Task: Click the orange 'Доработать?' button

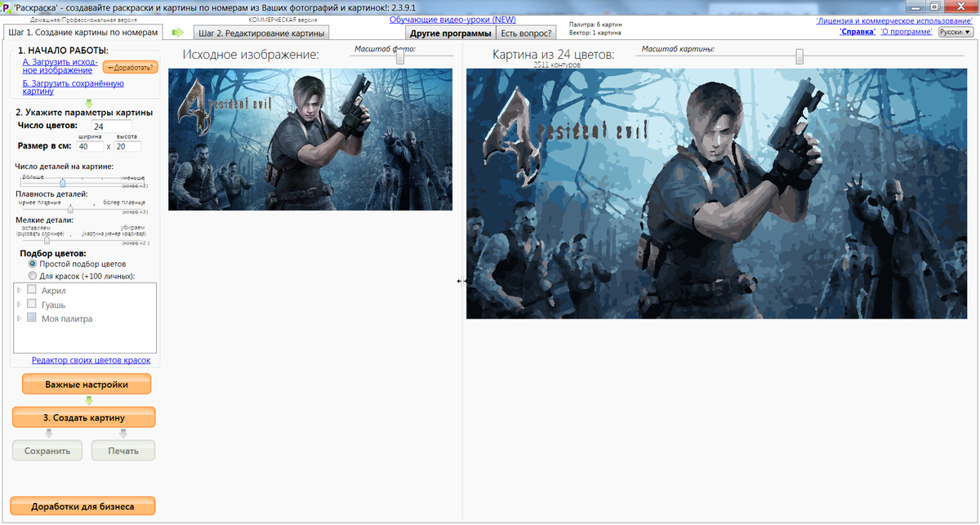Action: 131,66
